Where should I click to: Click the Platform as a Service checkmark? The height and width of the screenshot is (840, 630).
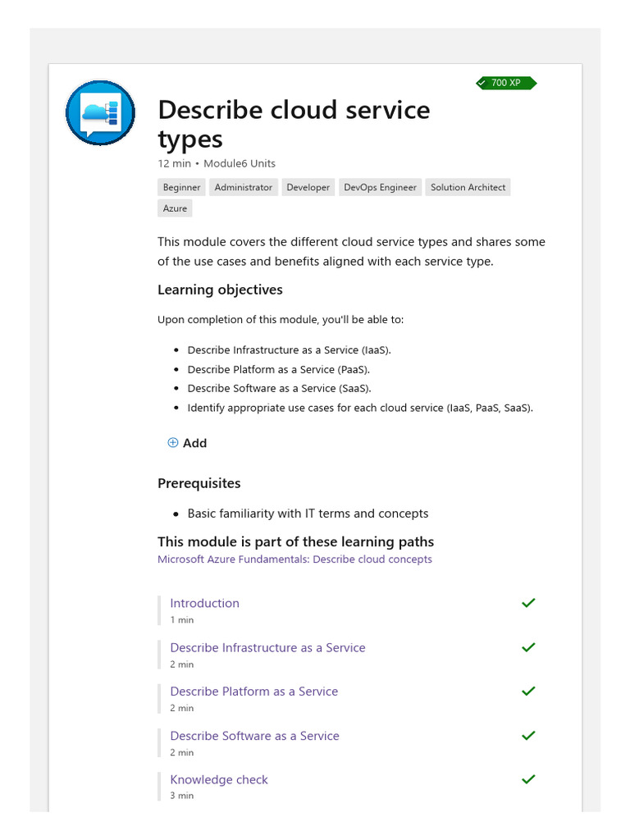coord(528,691)
